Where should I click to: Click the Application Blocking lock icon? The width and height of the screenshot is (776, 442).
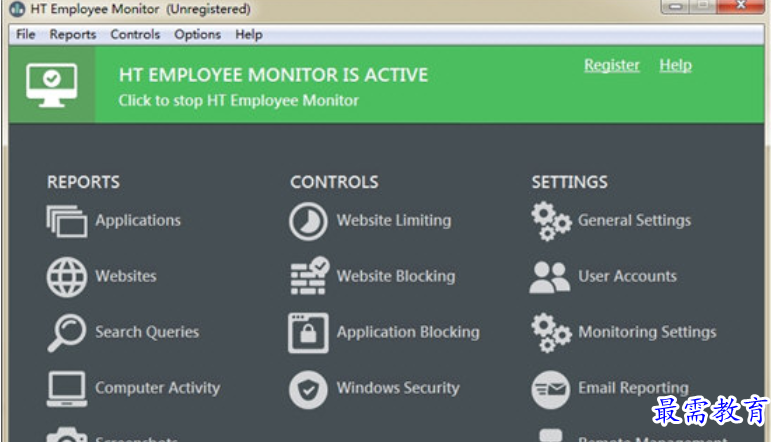(x=308, y=333)
